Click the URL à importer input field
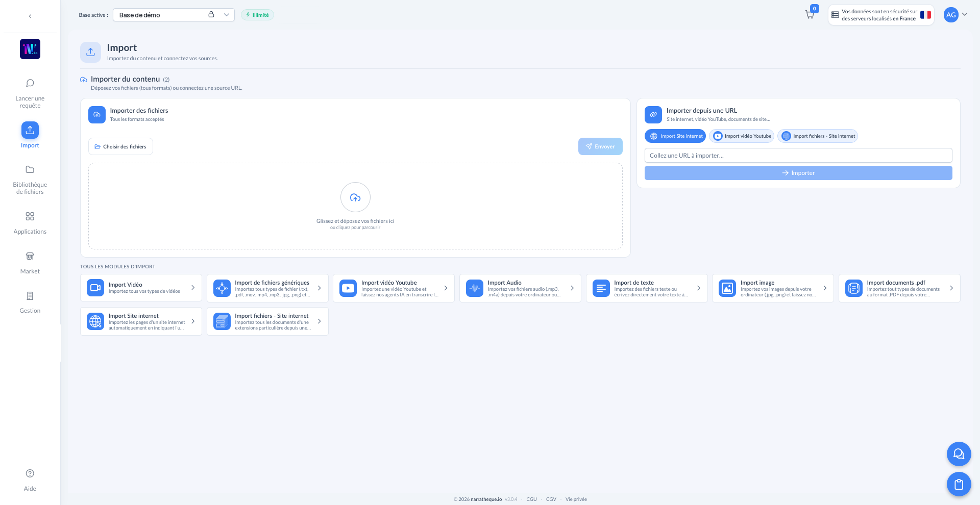Image resolution: width=980 pixels, height=505 pixels. pos(798,156)
